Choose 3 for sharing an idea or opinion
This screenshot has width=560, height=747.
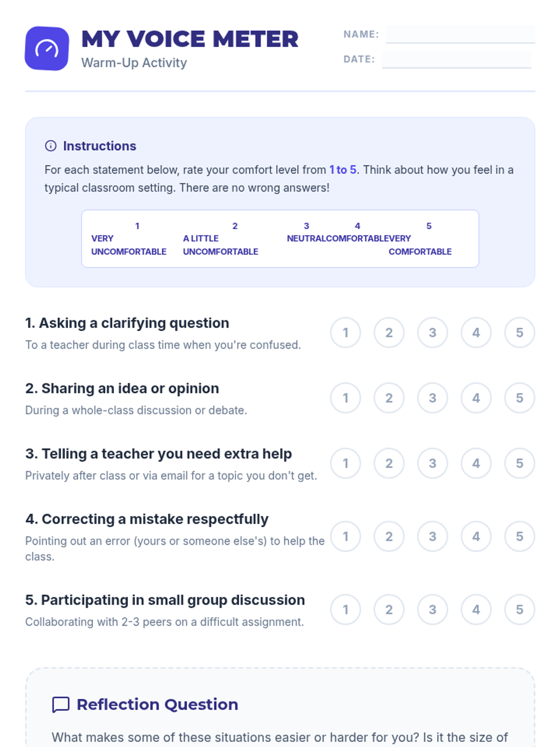(x=433, y=398)
